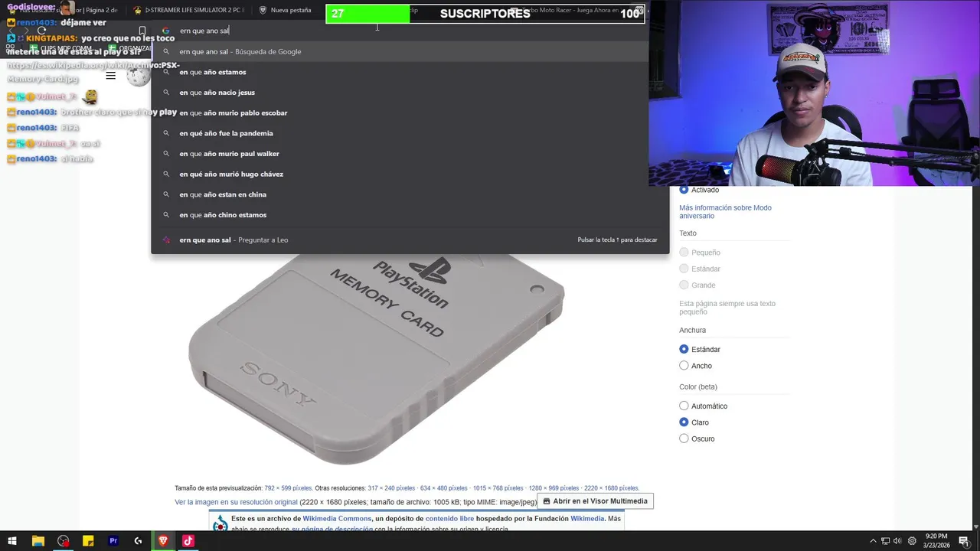Follow the 'contenido libre' link
The height and width of the screenshot is (551, 980).
[x=449, y=519]
